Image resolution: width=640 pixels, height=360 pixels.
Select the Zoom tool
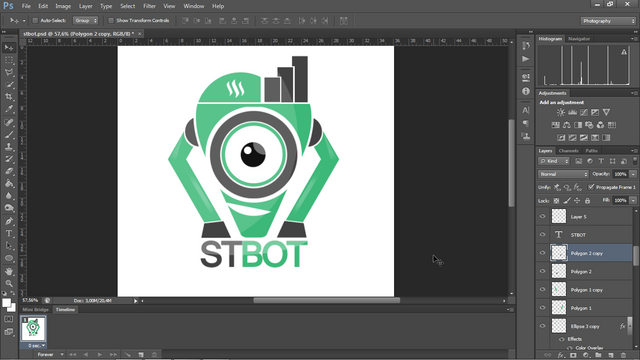pos(9,283)
